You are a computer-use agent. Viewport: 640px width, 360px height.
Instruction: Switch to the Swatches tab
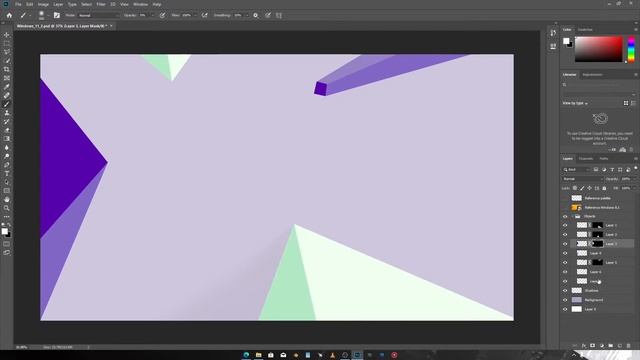585,30
